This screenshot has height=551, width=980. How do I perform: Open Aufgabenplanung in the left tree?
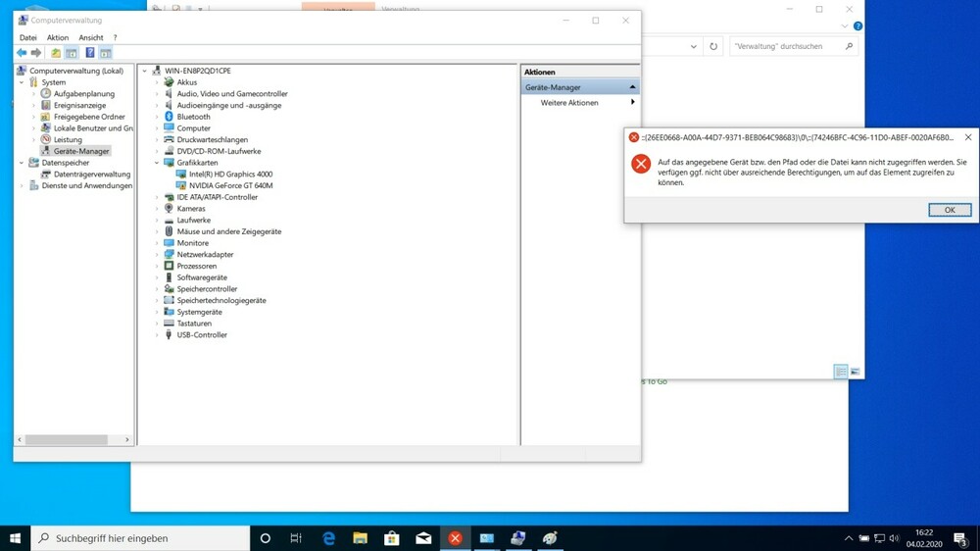(x=83, y=94)
